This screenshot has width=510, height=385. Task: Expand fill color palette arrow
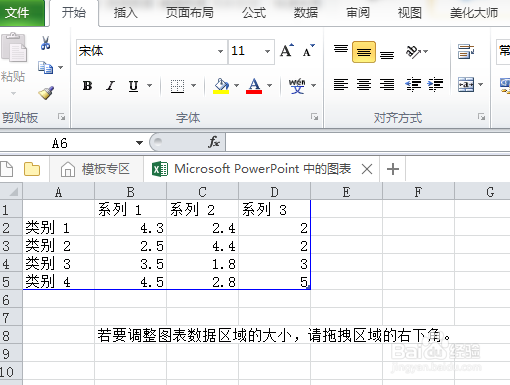point(236,86)
